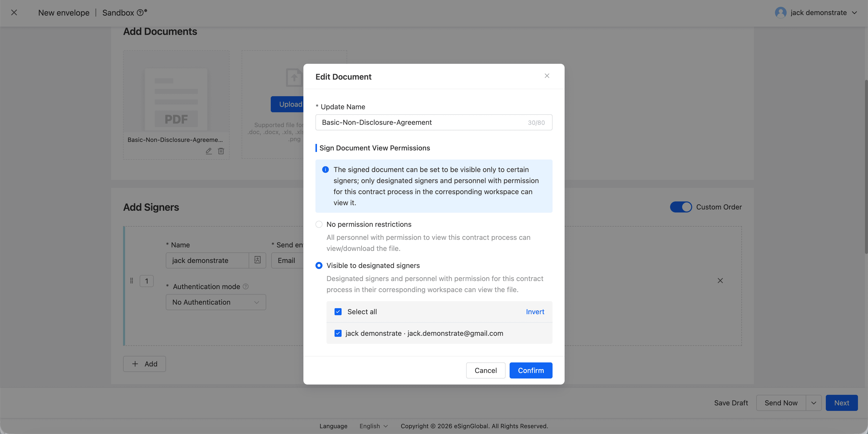This screenshot has width=868, height=434.
Task: Open the English language dropdown
Action: [373, 426]
